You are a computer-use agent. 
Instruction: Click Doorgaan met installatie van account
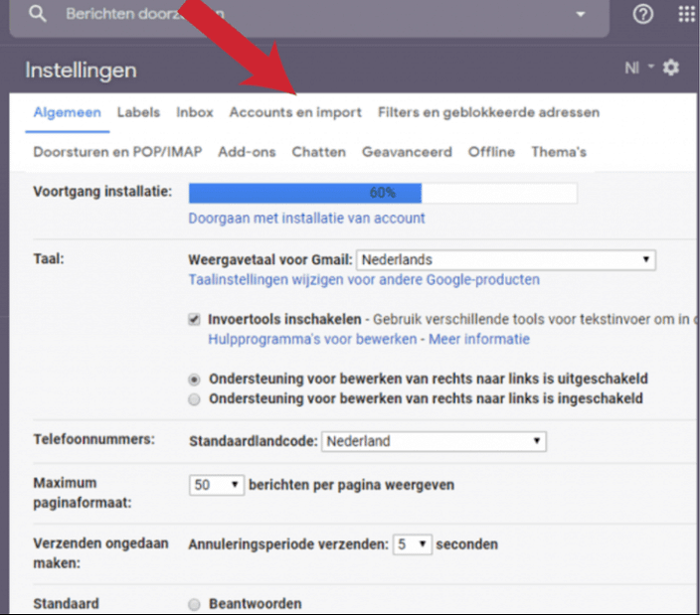(x=306, y=218)
